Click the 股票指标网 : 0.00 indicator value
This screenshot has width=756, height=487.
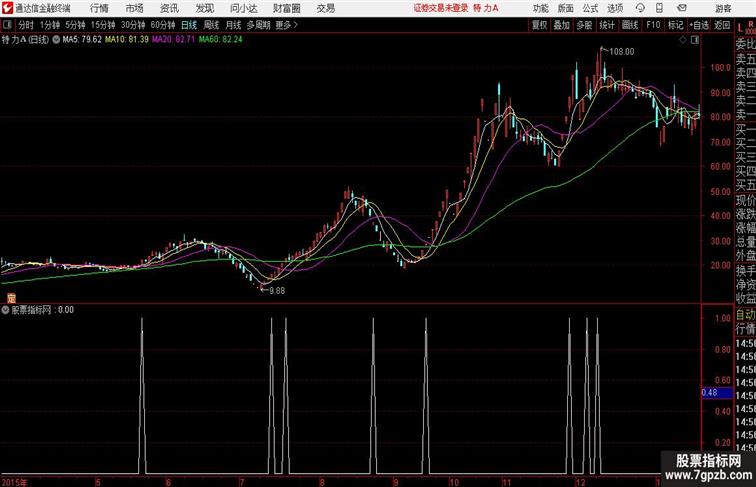pyautogui.click(x=42, y=310)
